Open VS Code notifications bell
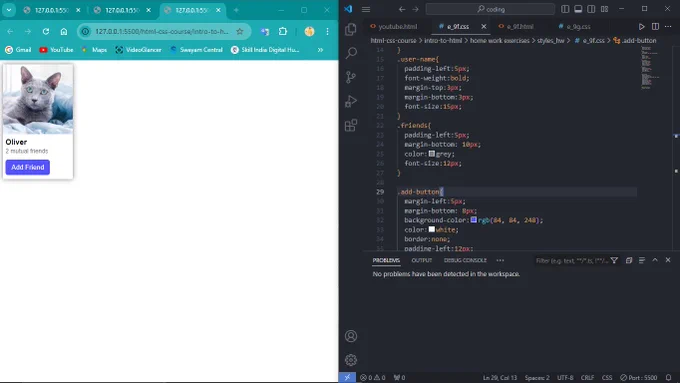 pos(668,377)
